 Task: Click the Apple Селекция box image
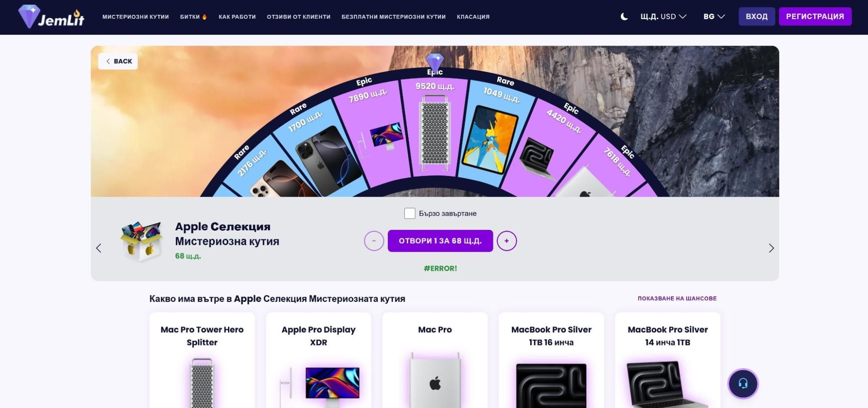point(142,241)
